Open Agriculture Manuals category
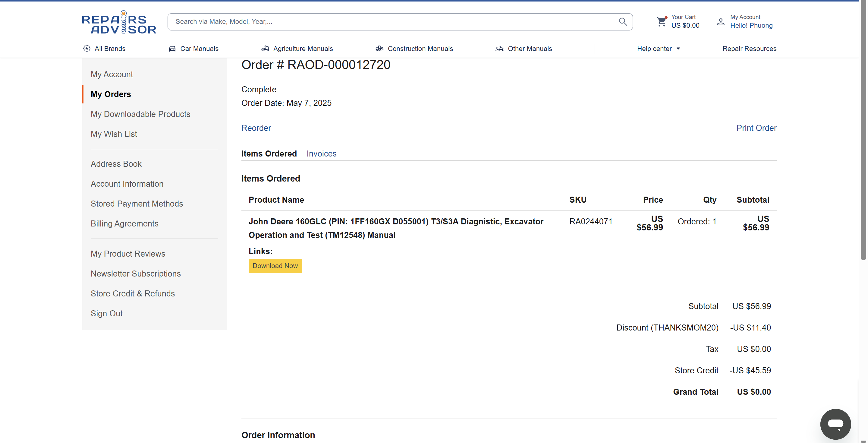The height and width of the screenshot is (443, 868). pyautogui.click(x=297, y=49)
